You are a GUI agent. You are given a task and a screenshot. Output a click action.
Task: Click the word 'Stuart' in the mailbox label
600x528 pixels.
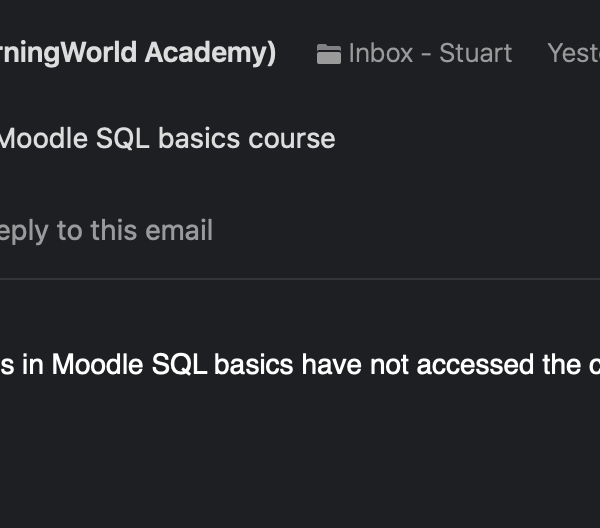point(475,53)
